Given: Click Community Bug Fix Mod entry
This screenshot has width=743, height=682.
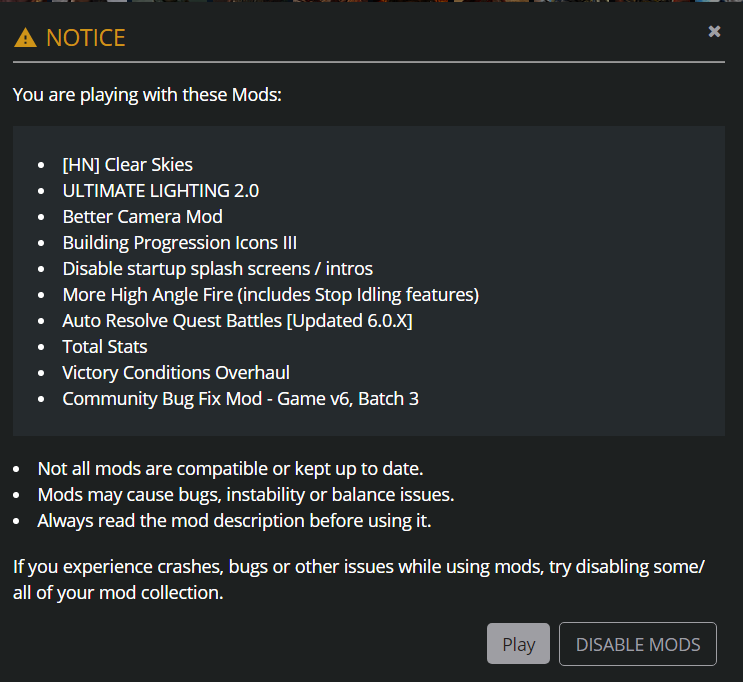Looking at the screenshot, I should pyautogui.click(x=240, y=399).
